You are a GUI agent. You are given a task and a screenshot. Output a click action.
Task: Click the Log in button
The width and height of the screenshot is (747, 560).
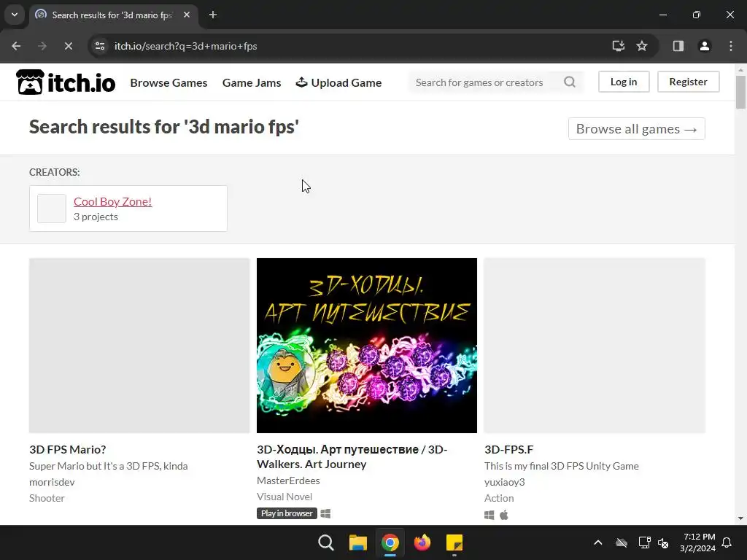click(624, 82)
